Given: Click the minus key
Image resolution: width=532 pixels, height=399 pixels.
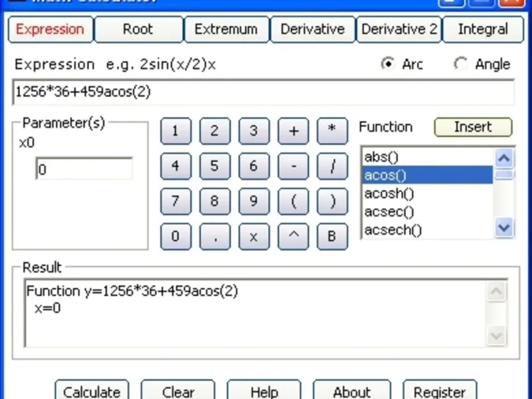Looking at the screenshot, I should (293, 166).
